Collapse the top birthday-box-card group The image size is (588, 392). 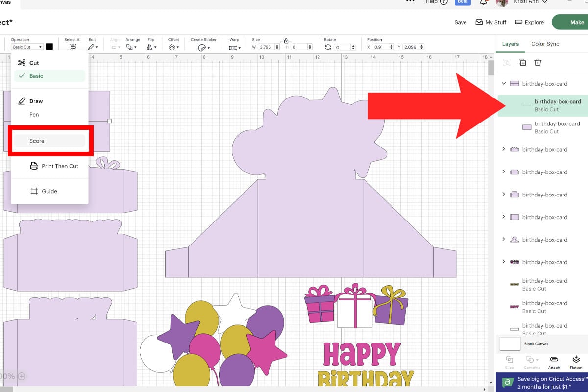pos(503,83)
